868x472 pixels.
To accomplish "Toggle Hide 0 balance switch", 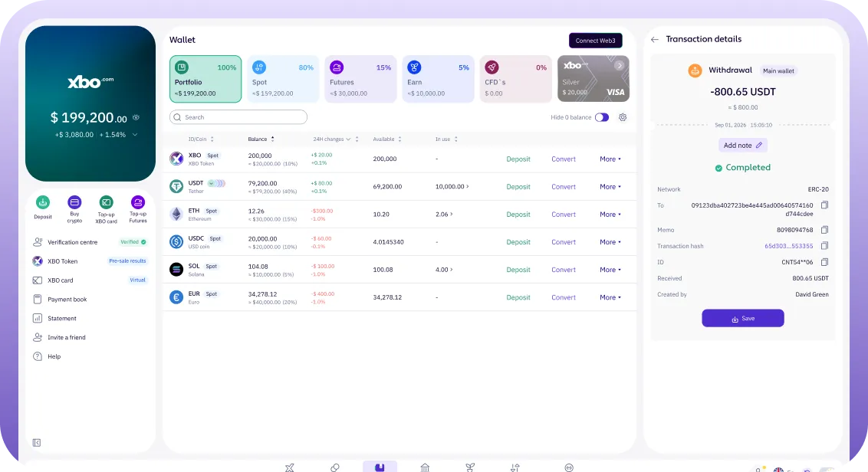I will pos(602,117).
